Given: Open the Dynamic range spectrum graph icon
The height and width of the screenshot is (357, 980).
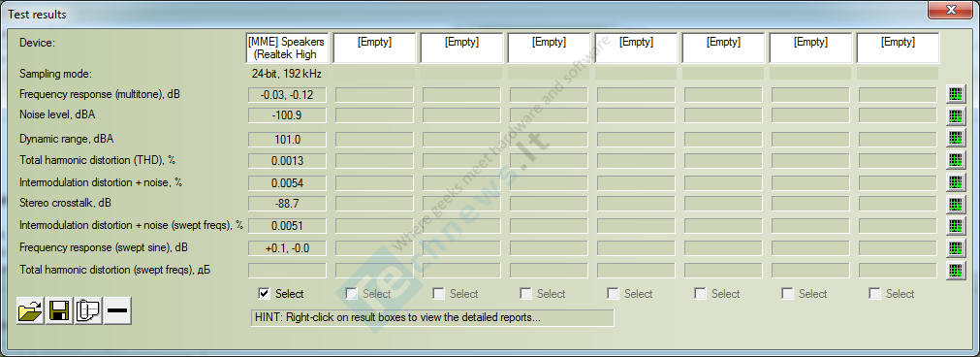Looking at the screenshot, I should 956,138.
